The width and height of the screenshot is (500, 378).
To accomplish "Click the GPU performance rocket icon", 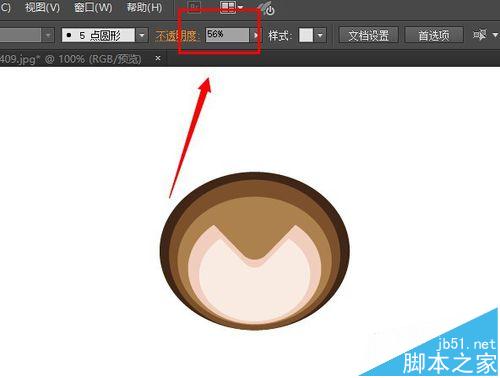I will tap(267, 9).
